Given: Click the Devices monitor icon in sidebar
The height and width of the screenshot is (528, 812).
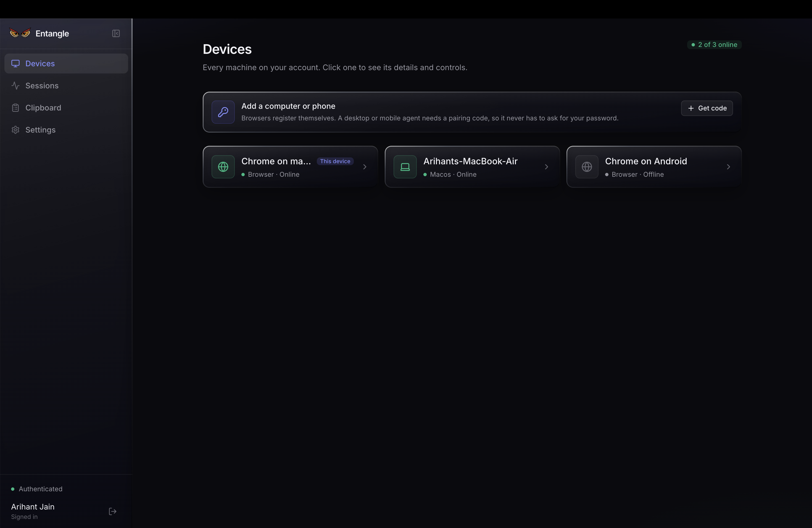Looking at the screenshot, I should tap(15, 64).
